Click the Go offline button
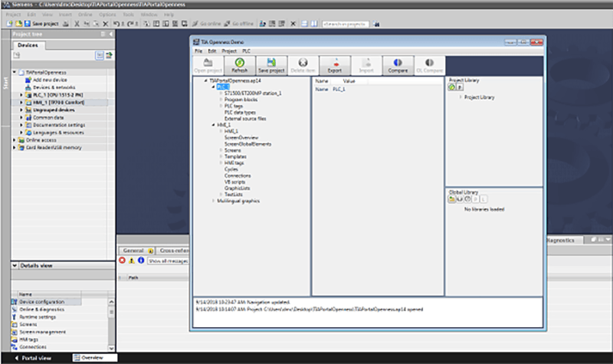 click(x=239, y=24)
